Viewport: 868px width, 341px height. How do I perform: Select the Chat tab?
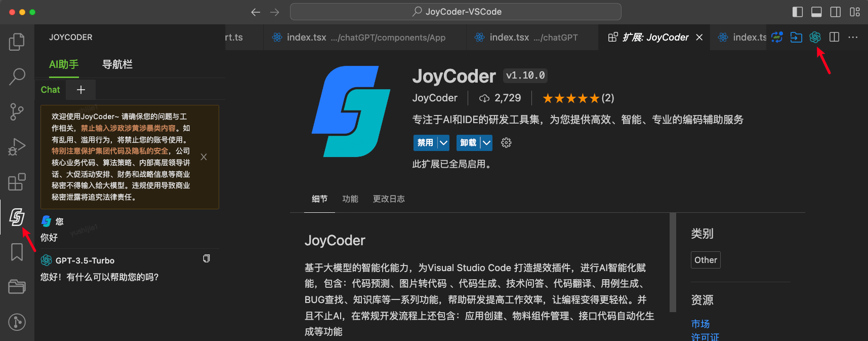(x=50, y=90)
